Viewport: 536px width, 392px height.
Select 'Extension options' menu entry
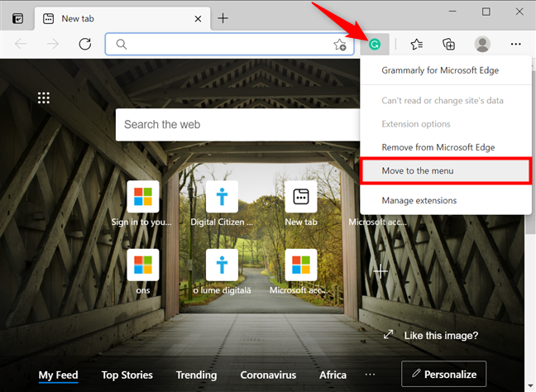pyautogui.click(x=446, y=124)
